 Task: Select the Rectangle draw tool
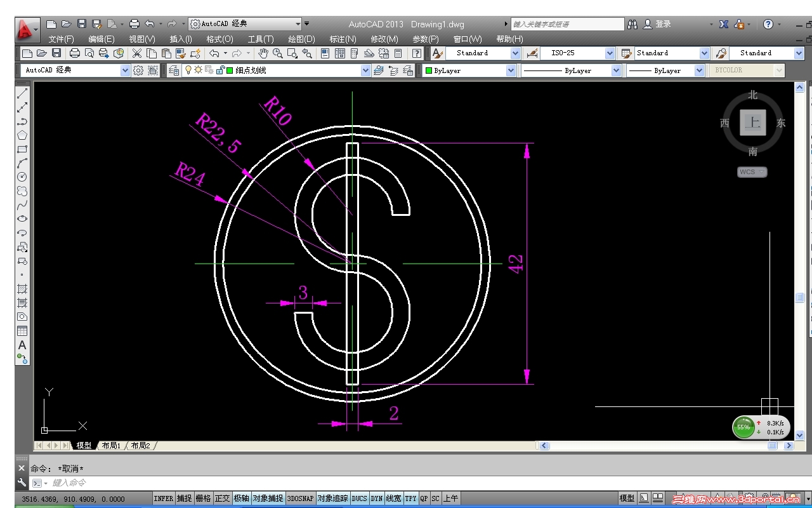[x=22, y=149]
